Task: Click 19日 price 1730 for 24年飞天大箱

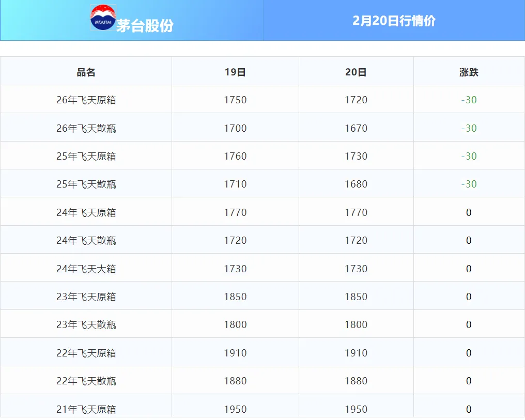Action: [x=236, y=269]
